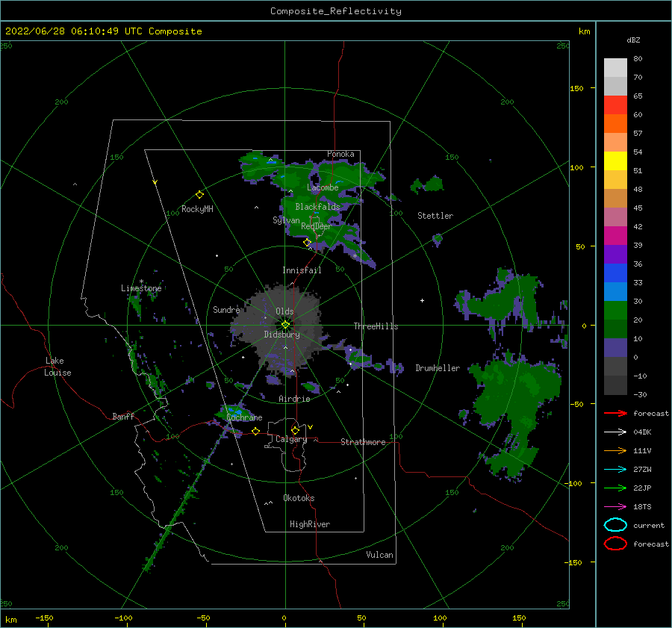672x628 pixels.
Task: Select the Okotoks label
Action: click(x=299, y=498)
